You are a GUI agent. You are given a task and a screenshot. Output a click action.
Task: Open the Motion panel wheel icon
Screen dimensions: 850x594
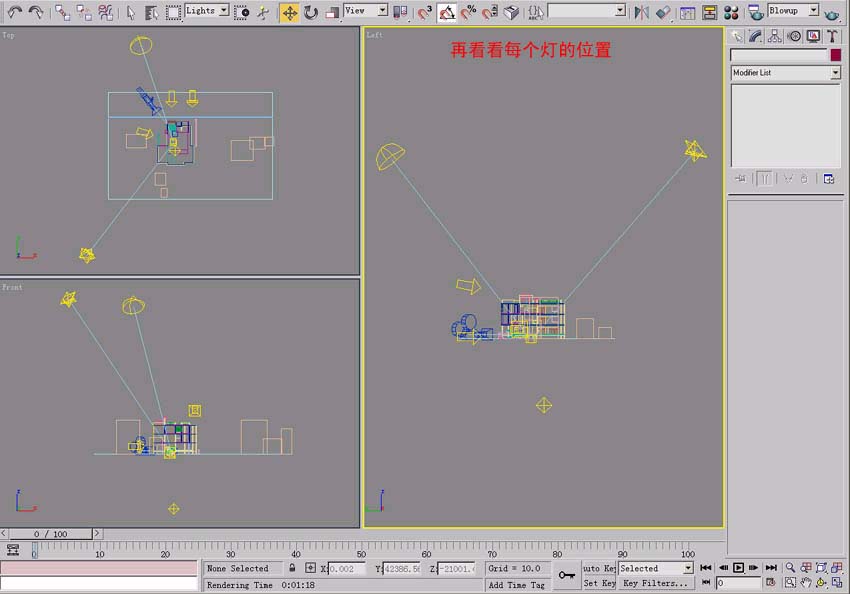[x=794, y=36]
